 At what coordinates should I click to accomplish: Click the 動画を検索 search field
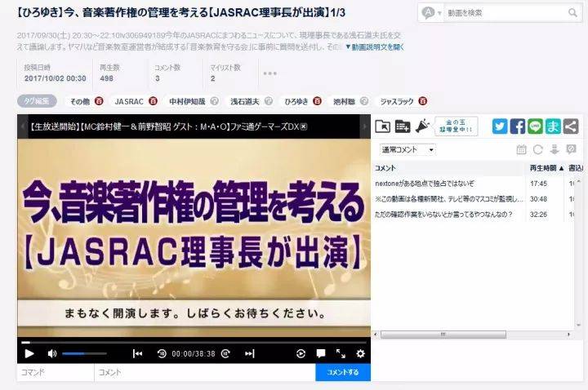point(506,13)
